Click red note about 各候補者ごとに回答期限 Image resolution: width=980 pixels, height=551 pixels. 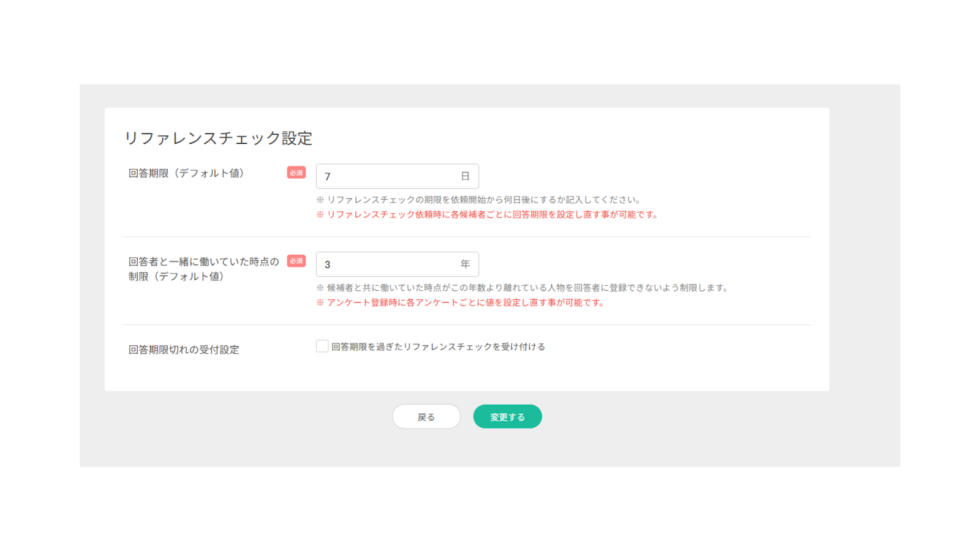point(488,215)
